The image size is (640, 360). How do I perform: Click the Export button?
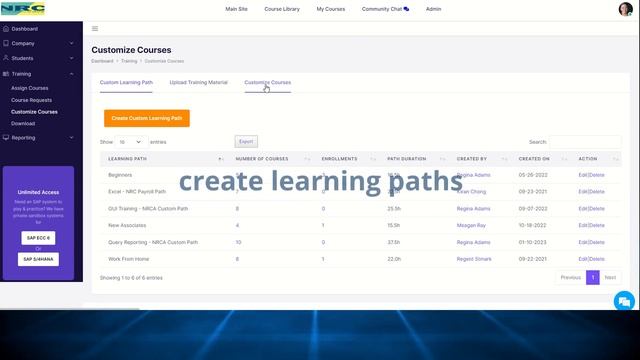pos(246,142)
